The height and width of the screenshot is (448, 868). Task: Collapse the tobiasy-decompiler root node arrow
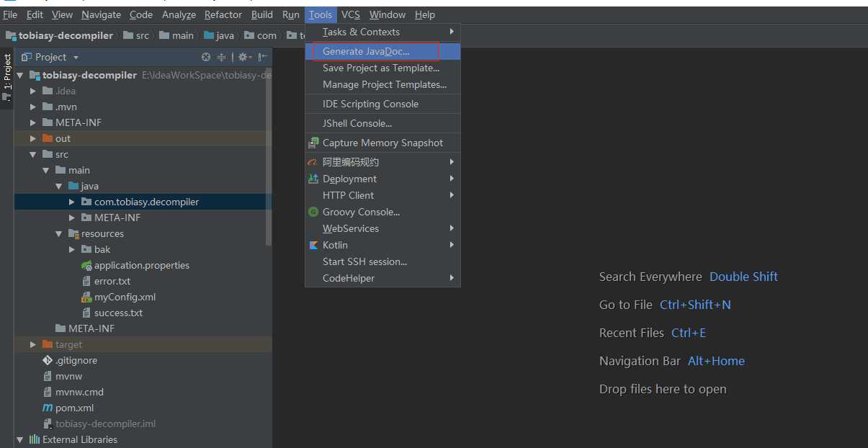click(20, 75)
